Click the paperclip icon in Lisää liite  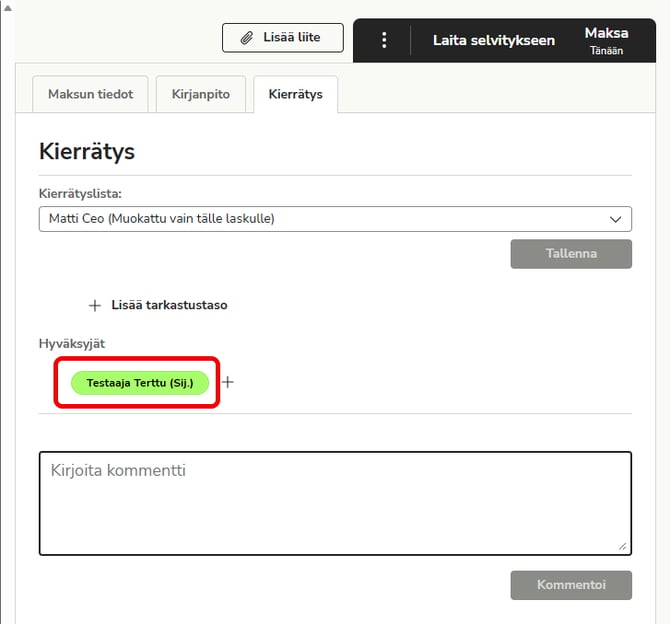[x=247, y=38]
